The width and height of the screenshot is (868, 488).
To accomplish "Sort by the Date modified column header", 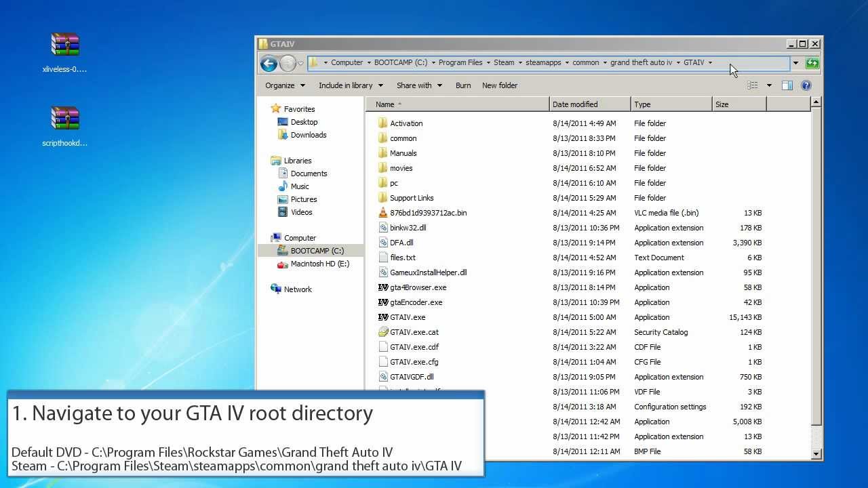I will (590, 104).
